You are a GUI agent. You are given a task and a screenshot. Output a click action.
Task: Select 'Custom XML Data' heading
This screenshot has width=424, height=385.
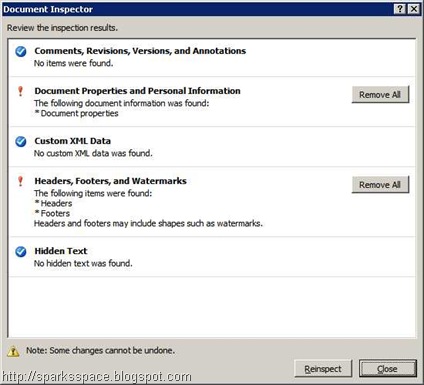(72, 141)
